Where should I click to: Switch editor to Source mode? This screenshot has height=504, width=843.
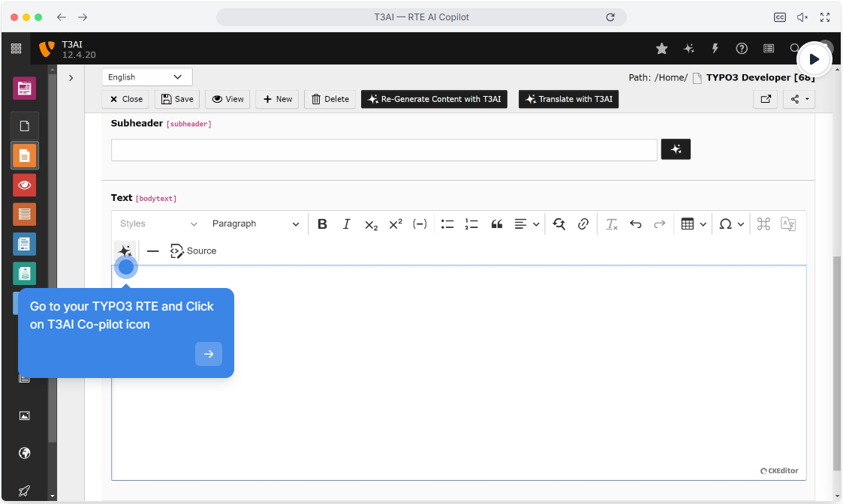point(193,251)
